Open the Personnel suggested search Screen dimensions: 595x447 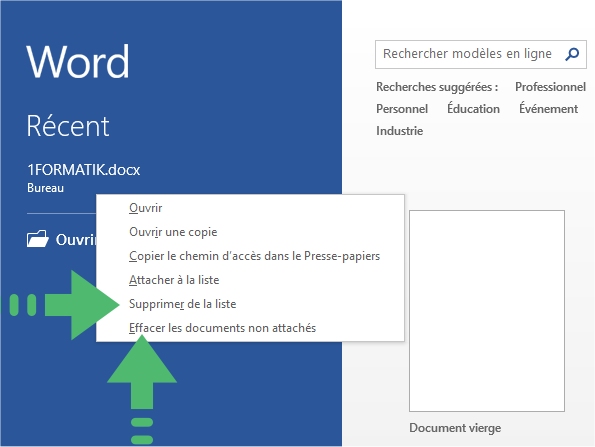click(402, 109)
